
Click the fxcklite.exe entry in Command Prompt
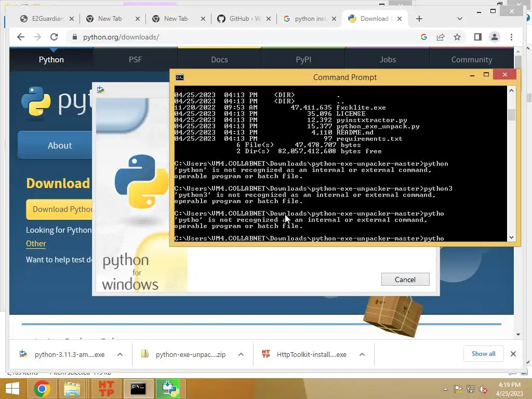361,108
